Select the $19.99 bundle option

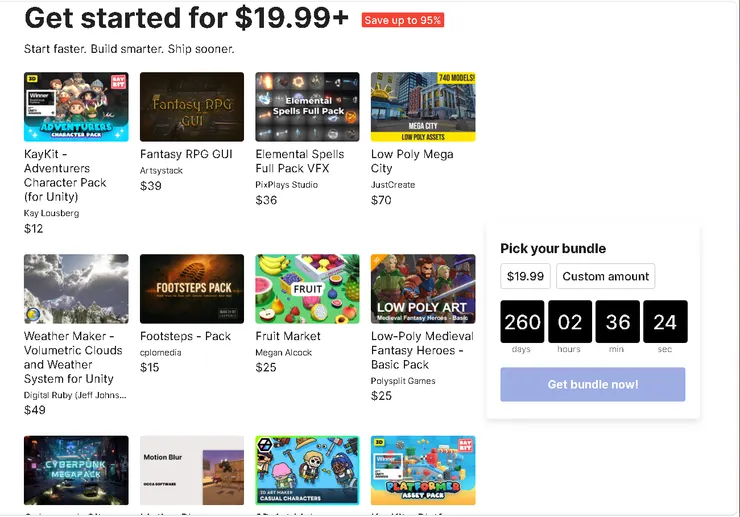pos(526,276)
